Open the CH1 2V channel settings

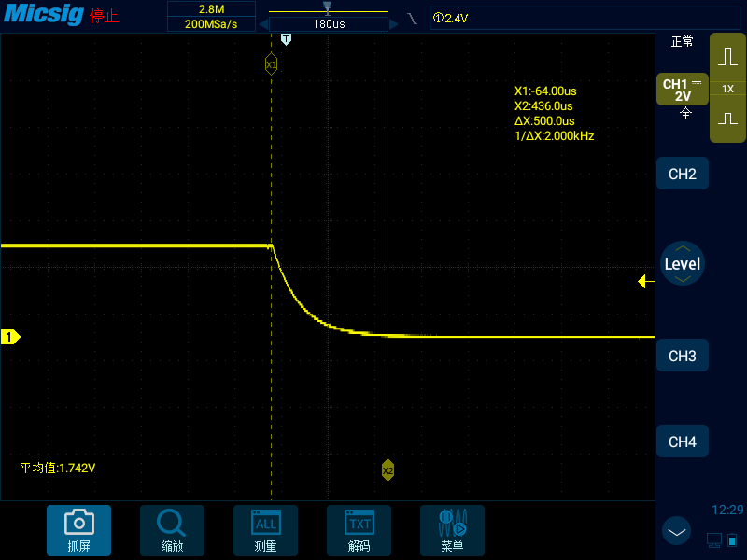click(683, 90)
